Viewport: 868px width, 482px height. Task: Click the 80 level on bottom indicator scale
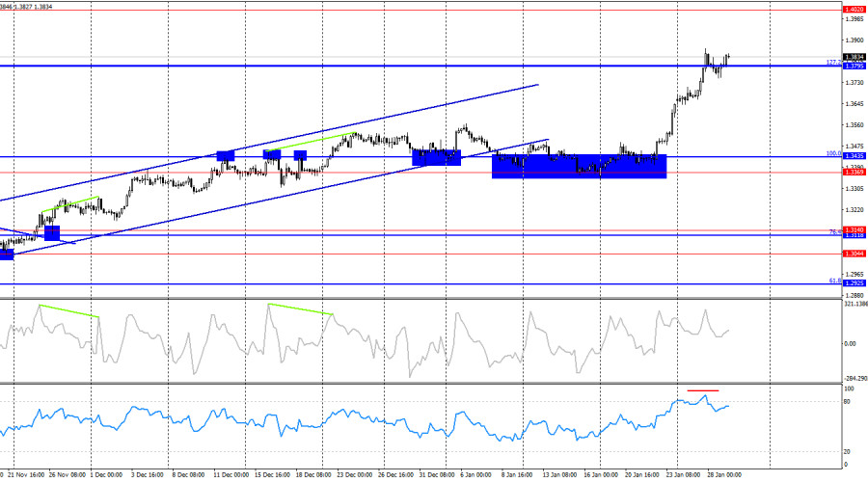848,401
